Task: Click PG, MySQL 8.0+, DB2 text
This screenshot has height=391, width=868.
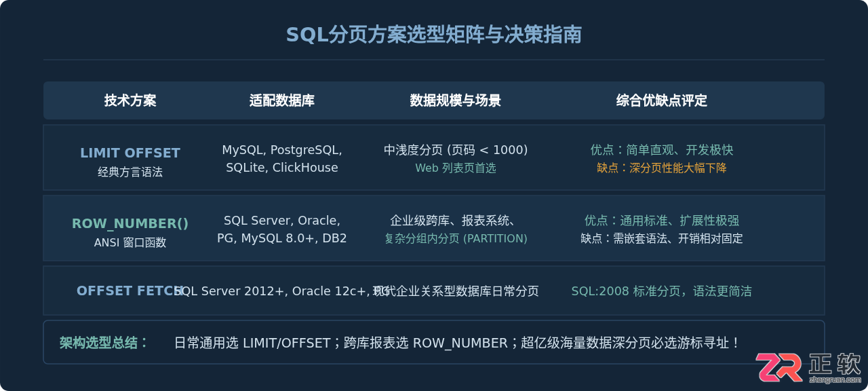Action: coord(282,238)
